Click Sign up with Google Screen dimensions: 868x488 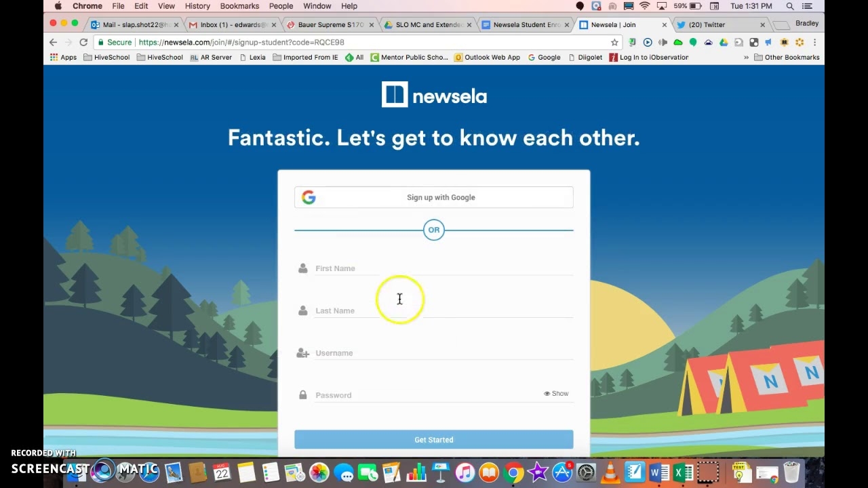(433, 197)
